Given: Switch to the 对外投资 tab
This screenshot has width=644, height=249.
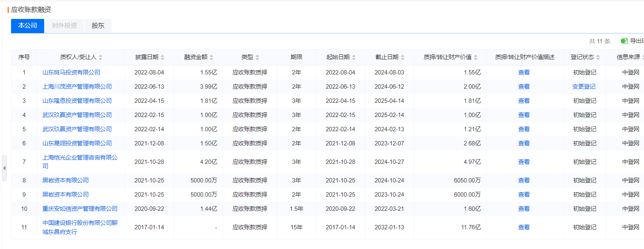Looking at the screenshot, I should [64, 26].
